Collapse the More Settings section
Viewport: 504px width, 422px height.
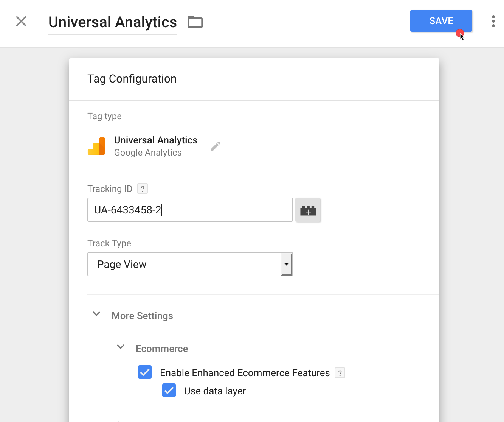(x=96, y=314)
